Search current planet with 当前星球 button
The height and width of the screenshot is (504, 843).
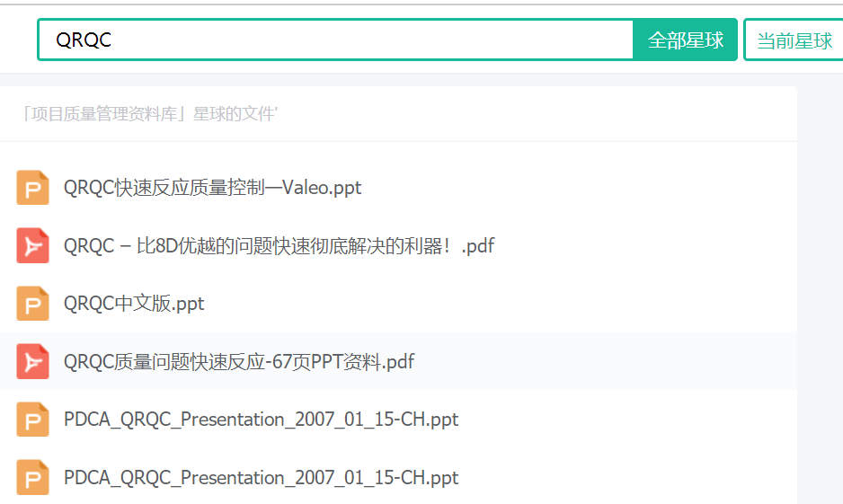pyautogui.click(x=794, y=40)
